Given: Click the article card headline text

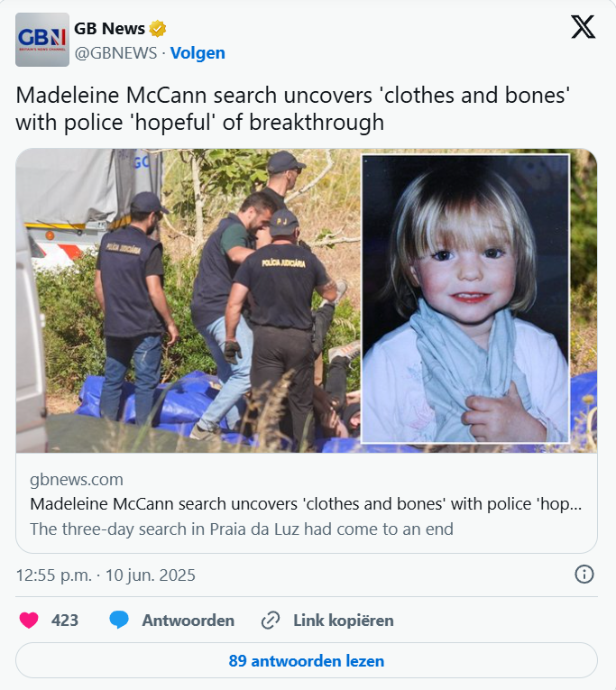Looking at the screenshot, I should (x=306, y=504).
